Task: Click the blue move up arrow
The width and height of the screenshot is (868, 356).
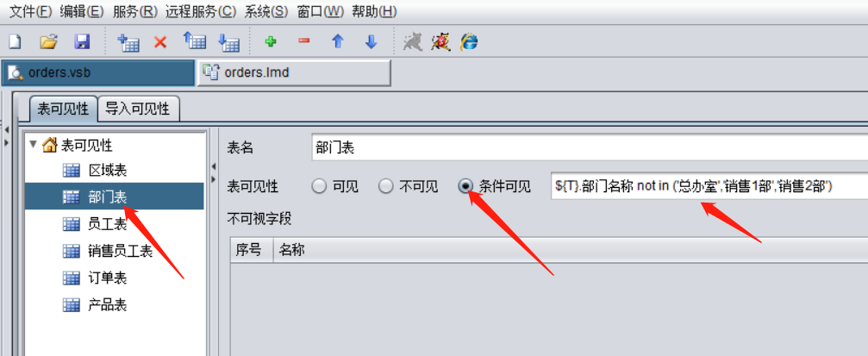Action: [x=338, y=41]
